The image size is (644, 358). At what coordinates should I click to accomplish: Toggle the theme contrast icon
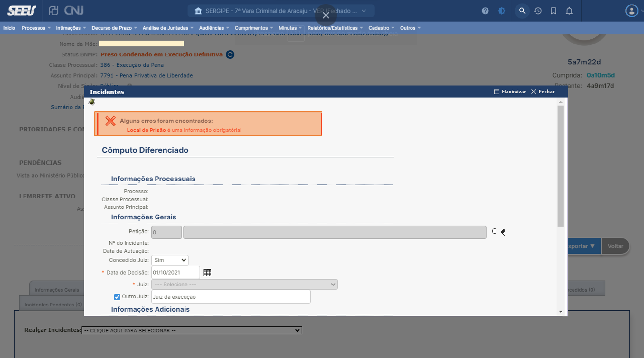pyautogui.click(x=502, y=11)
